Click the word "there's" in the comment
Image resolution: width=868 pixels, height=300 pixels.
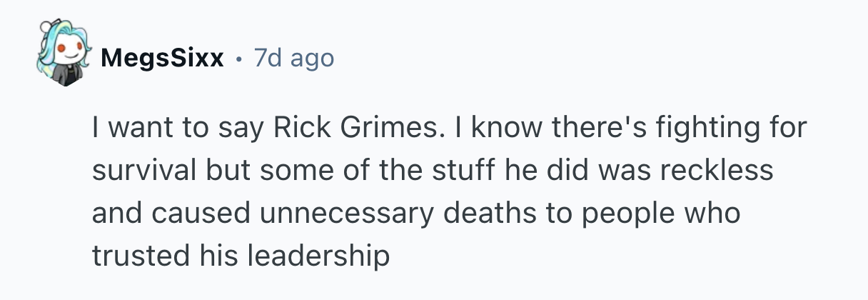click(x=599, y=129)
